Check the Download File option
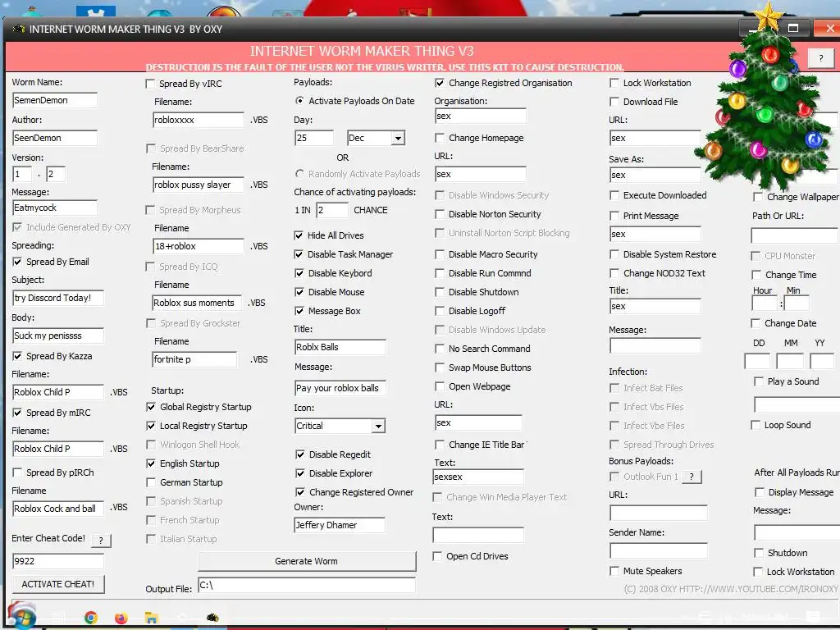This screenshot has width=840, height=630. pyautogui.click(x=614, y=102)
